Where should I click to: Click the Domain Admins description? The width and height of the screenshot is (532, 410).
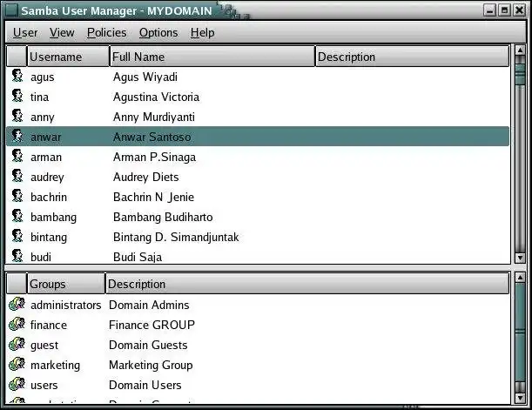point(149,305)
